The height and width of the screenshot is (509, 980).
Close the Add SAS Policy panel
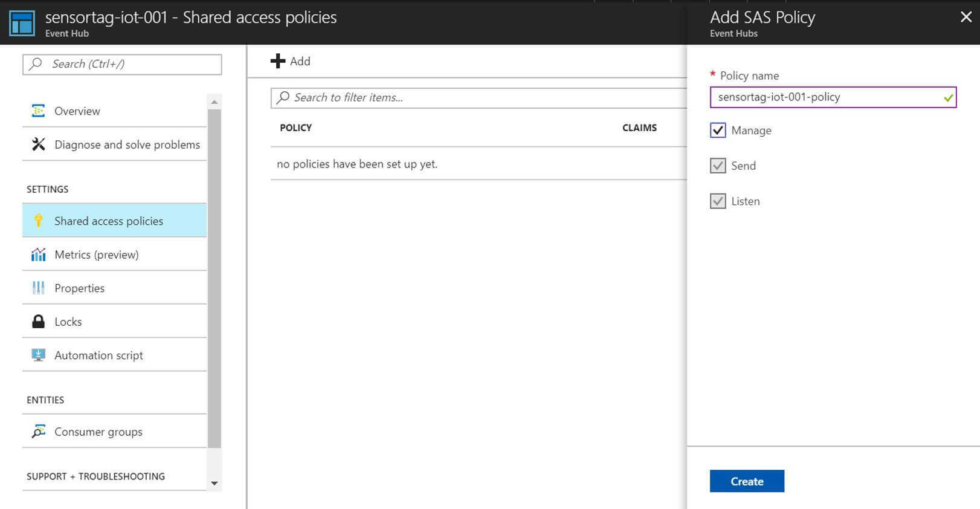click(965, 17)
